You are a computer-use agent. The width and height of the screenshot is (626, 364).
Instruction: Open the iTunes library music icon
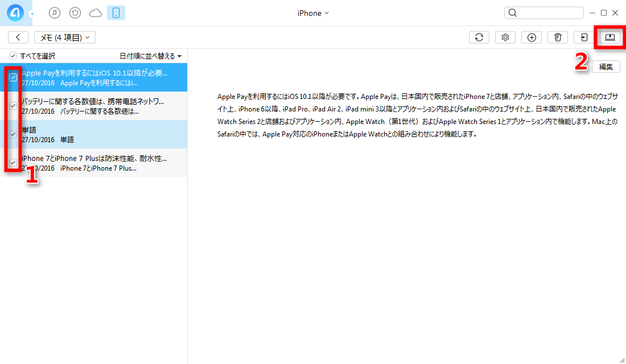55,13
